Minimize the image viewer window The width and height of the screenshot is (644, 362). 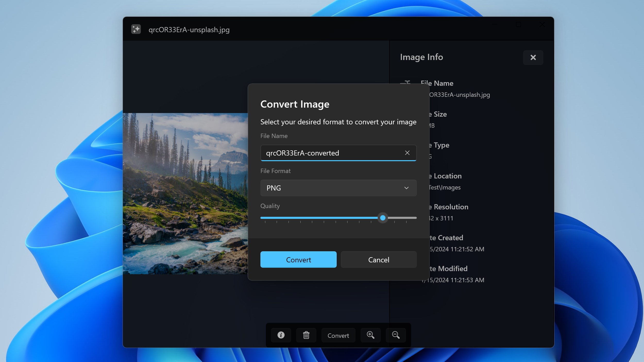point(495,24)
